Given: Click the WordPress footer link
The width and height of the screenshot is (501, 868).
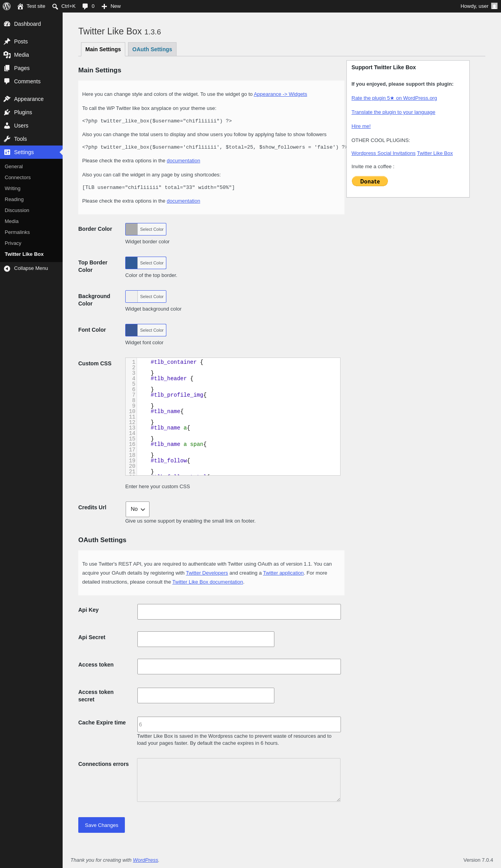Looking at the screenshot, I should click(146, 860).
